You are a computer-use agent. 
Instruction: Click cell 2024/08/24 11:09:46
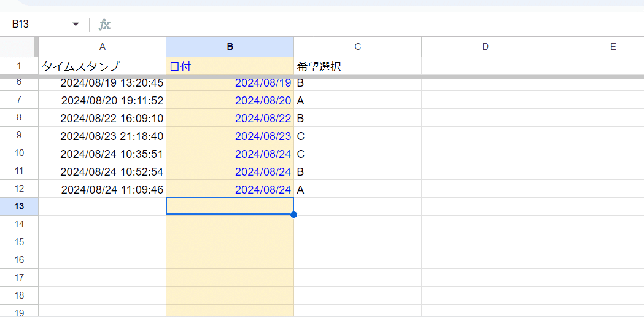[x=103, y=189]
